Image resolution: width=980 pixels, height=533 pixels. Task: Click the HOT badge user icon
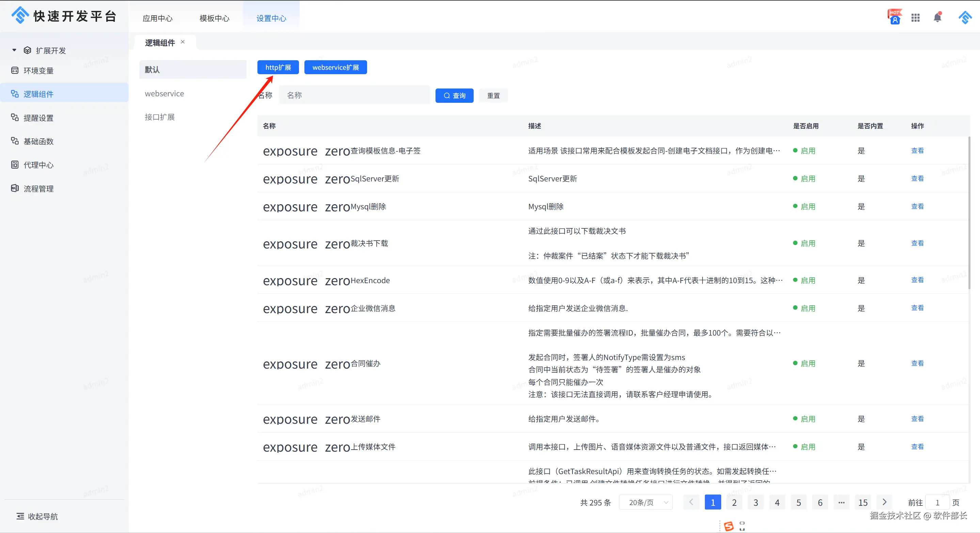tap(895, 17)
